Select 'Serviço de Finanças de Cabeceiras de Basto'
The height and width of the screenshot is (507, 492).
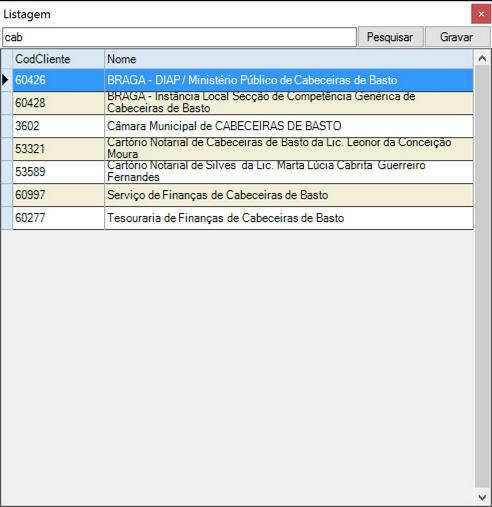click(289, 195)
